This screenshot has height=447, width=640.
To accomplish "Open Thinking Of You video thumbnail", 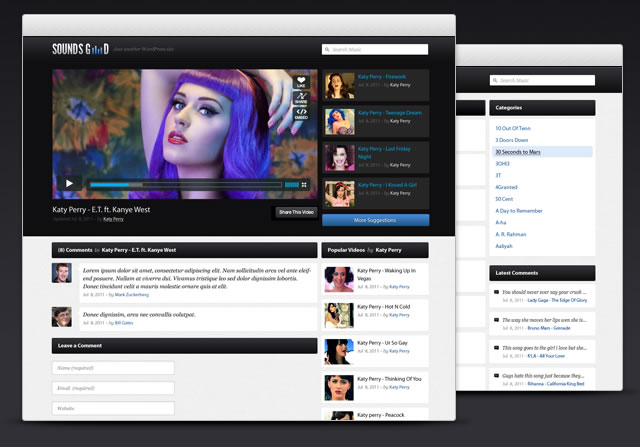I will tap(339, 387).
